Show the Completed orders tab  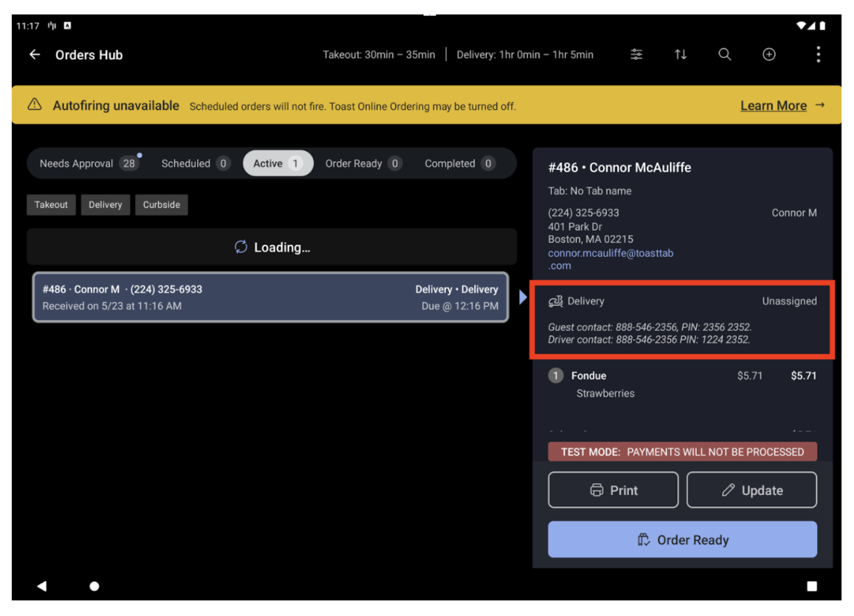coord(458,164)
